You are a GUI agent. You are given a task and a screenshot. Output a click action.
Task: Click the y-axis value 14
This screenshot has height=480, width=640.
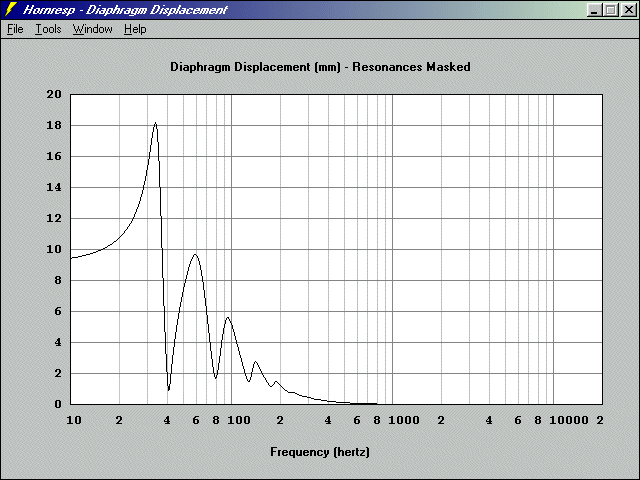click(x=54, y=187)
